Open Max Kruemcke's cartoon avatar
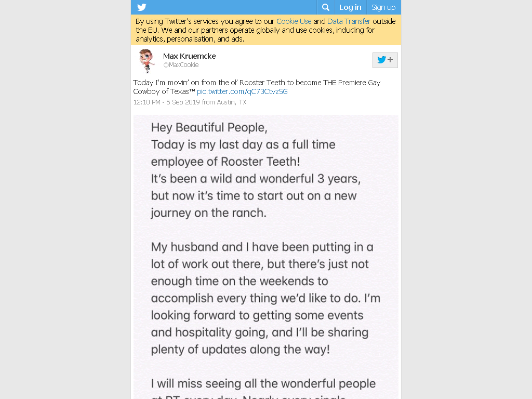The width and height of the screenshot is (532, 399). pyautogui.click(x=147, y=61)
